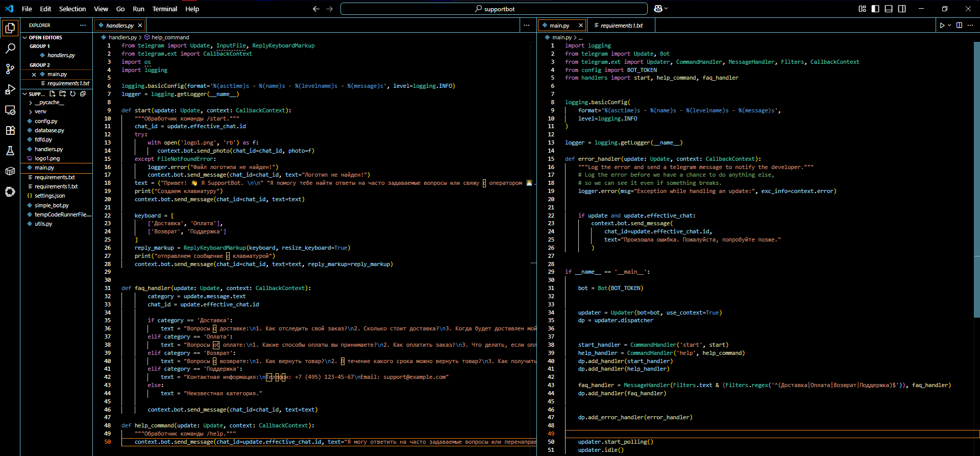The image size is (980, 456).
Task: Close the handlers.py editor tab
Action: (140, 26)
